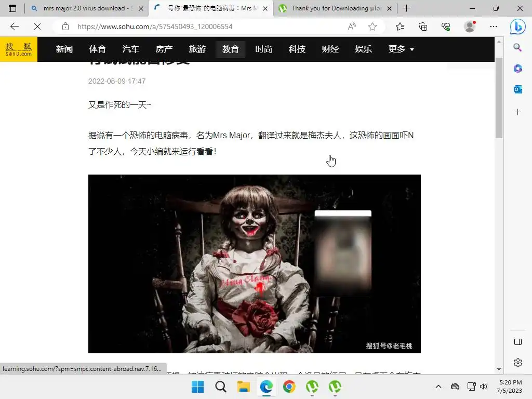
Task: Open the network tray icon
Action: coord(471,387)
